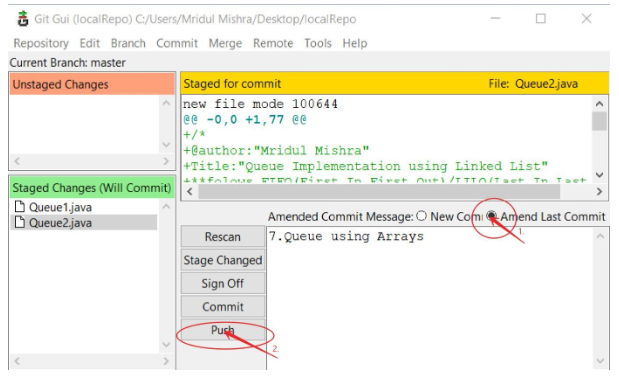Click the commit message scroll up arrow
The image size is (619, 376).
pos(600,237)
